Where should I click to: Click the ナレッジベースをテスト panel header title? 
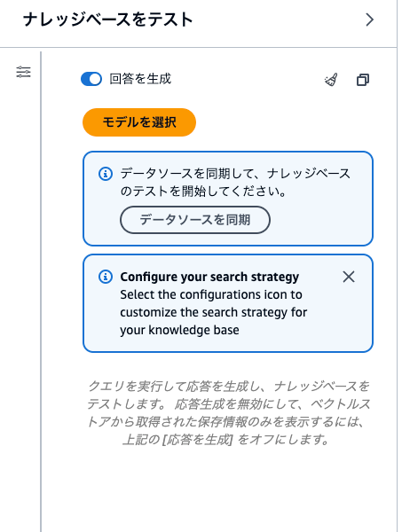[x=108, y=20]
